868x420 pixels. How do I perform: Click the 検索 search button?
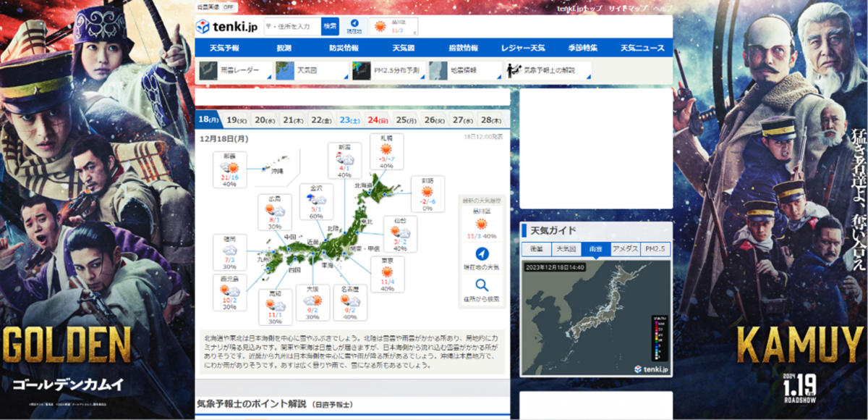(330, 27)
